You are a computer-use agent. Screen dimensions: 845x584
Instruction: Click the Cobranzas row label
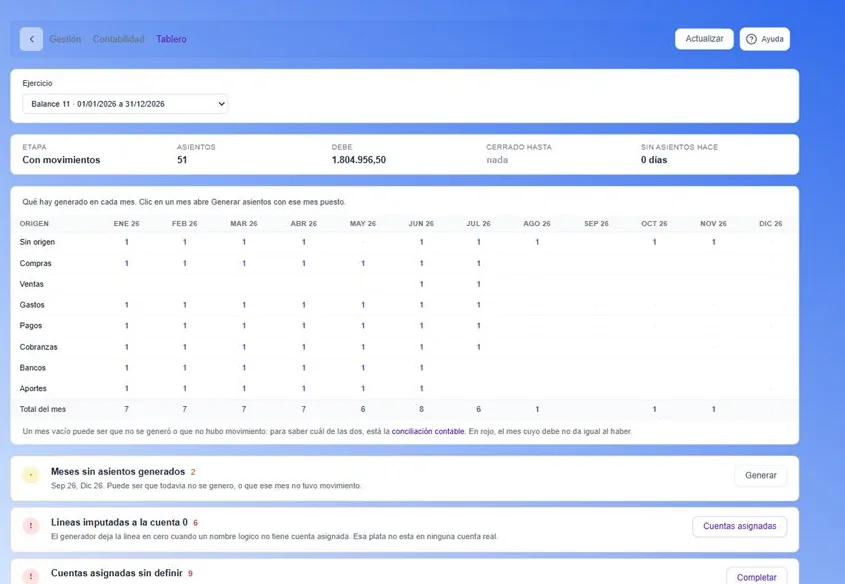[x=38, y=347]
